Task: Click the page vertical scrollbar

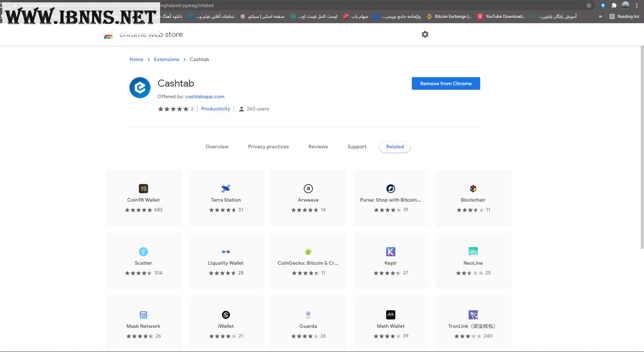Action: (x=641, y=147)
